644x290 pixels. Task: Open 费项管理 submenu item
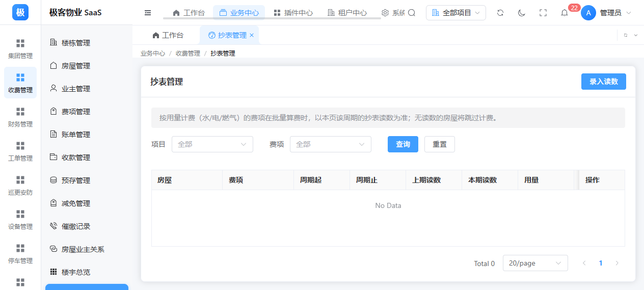pyautogui.click(x=87, y=112)
